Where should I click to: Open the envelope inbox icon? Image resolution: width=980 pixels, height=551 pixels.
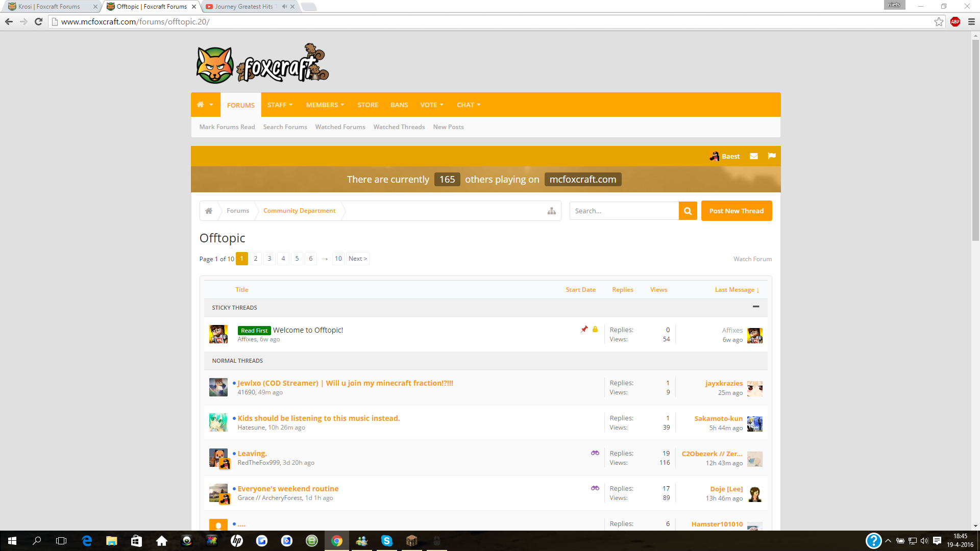(x=753, y=156)
